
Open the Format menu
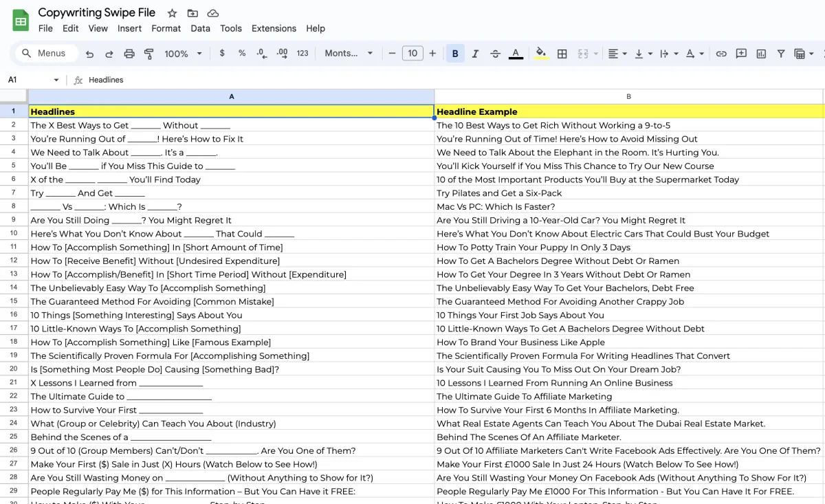pyautogui.click(x=166, y=28)
